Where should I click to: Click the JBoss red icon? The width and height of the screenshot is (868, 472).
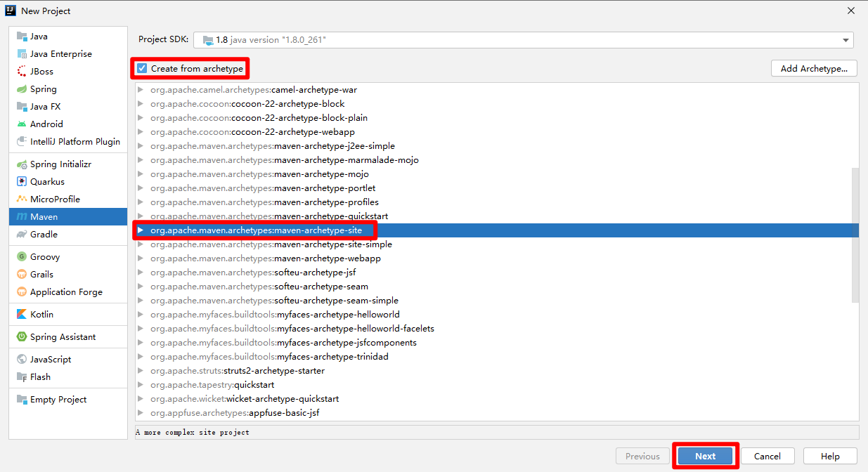click(x=22, y=72)
